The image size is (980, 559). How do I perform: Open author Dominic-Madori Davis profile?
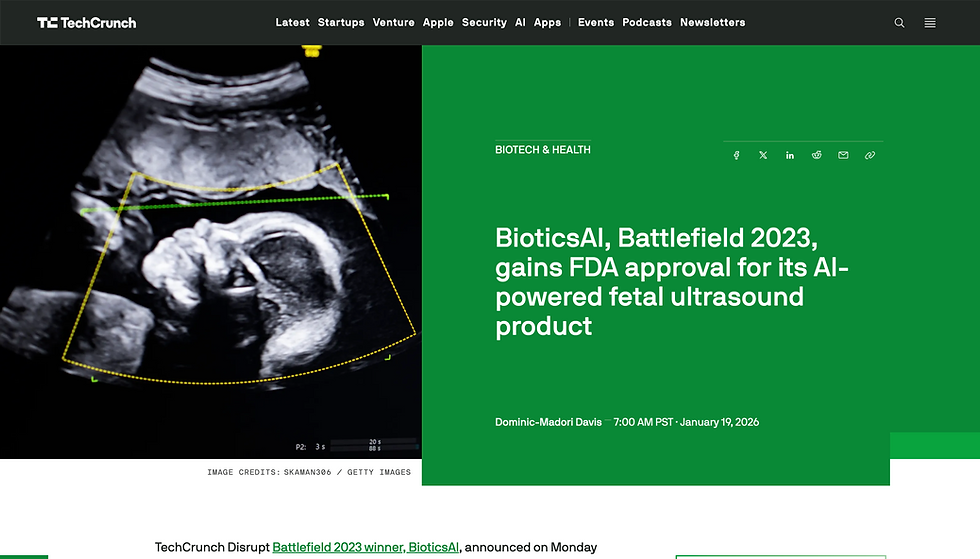point(548,422)
